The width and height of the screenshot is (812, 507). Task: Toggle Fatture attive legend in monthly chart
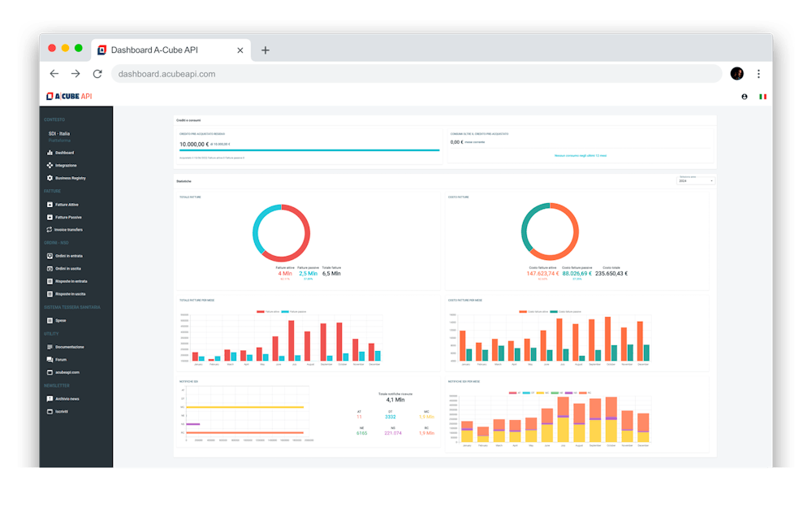click(266, 311)
